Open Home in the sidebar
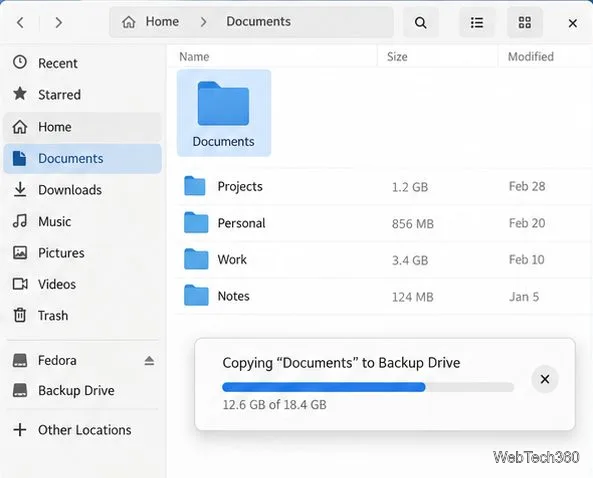Image resolution: width=593 pixels, height=478 pixels. click(82, 127)
